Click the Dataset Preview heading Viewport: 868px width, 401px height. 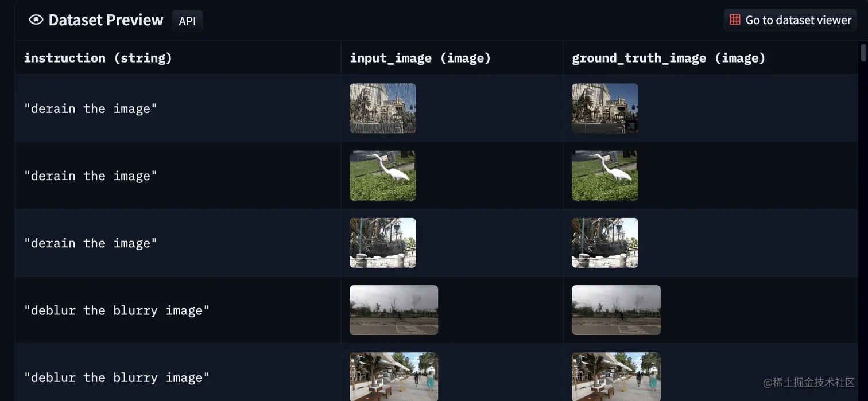(106, 19)
